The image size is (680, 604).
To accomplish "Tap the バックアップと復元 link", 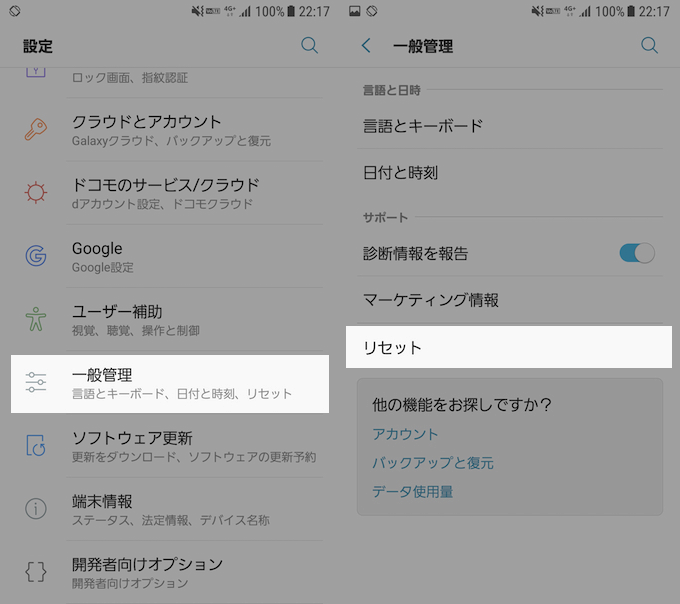I will tap(433, 463).
